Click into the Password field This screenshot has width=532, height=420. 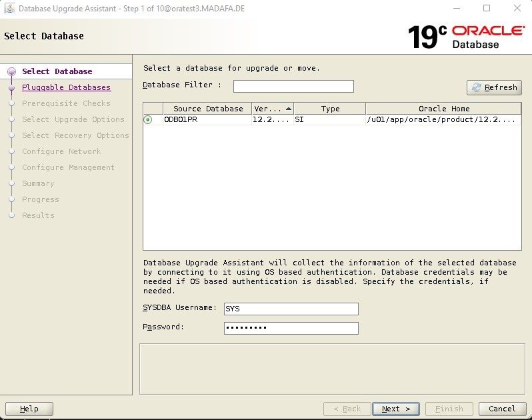[291, 328]
